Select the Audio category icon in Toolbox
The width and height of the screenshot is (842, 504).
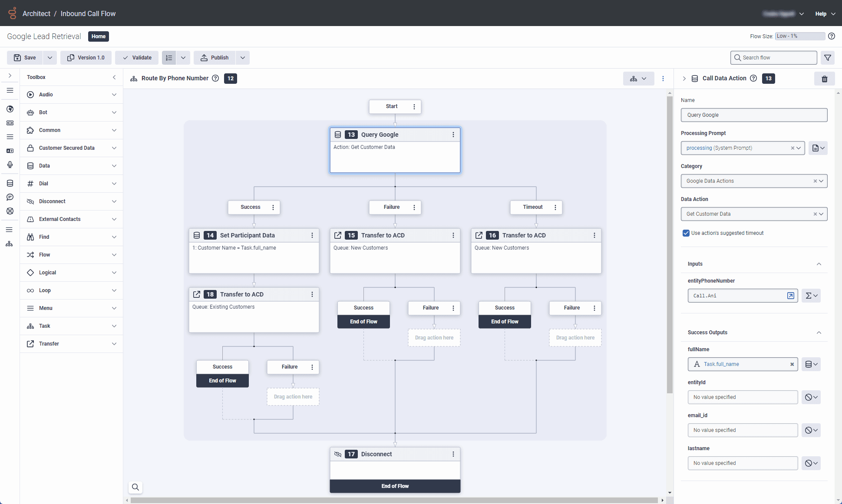pos(30,94)
